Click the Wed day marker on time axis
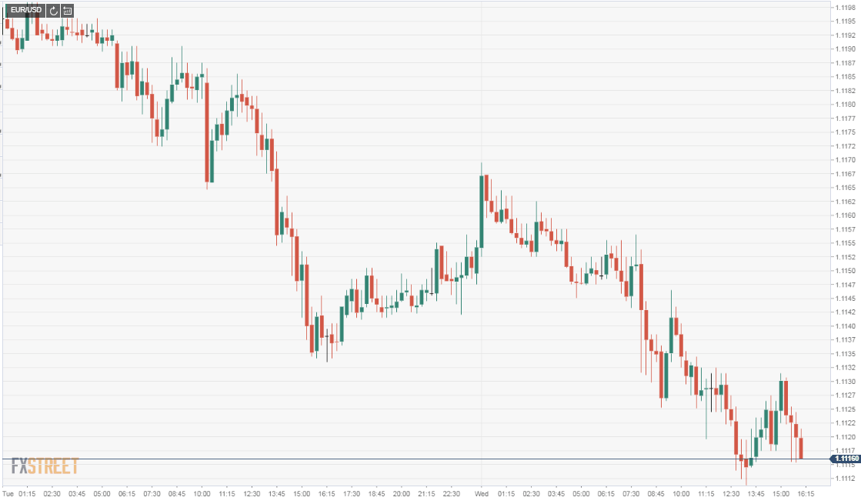The height and width of the screenshot is (504, 861). (482, 493)
